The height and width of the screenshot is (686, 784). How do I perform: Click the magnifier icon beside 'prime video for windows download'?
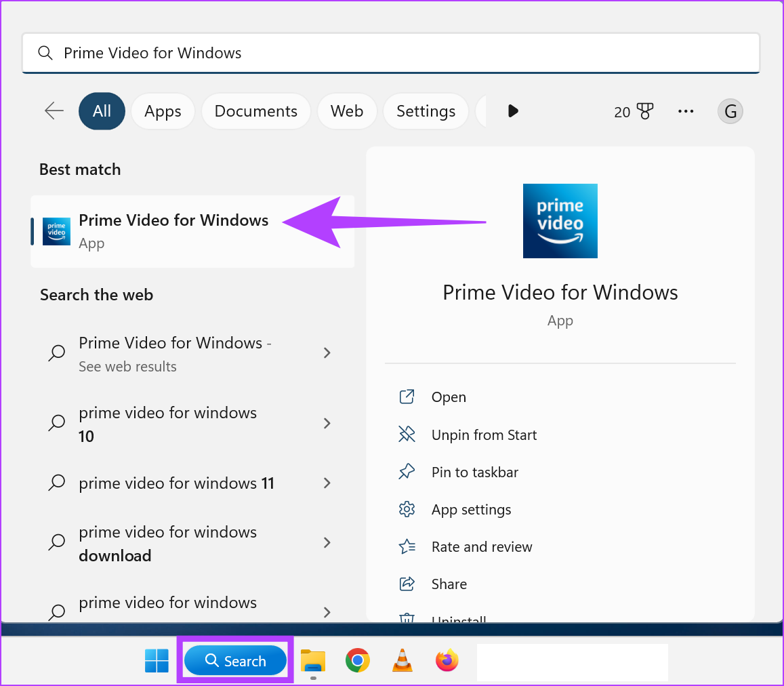click(56, 542)
